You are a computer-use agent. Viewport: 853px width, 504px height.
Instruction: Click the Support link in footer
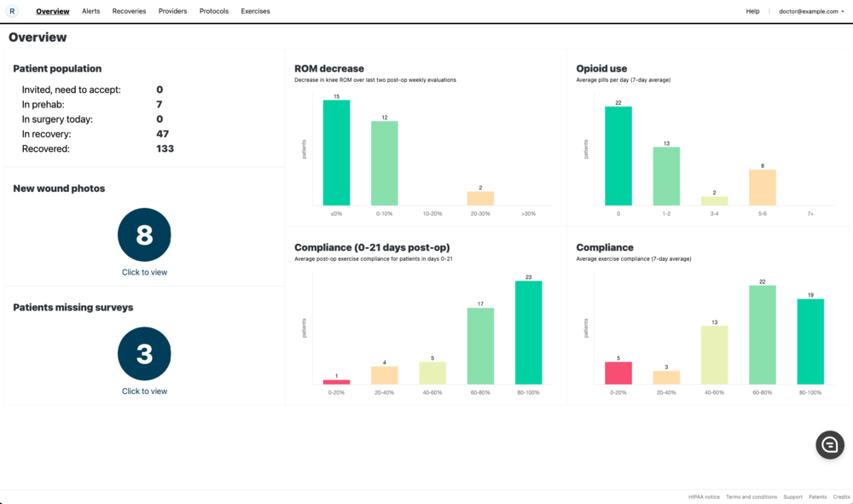pyautogui.click(x=792, y=496)
